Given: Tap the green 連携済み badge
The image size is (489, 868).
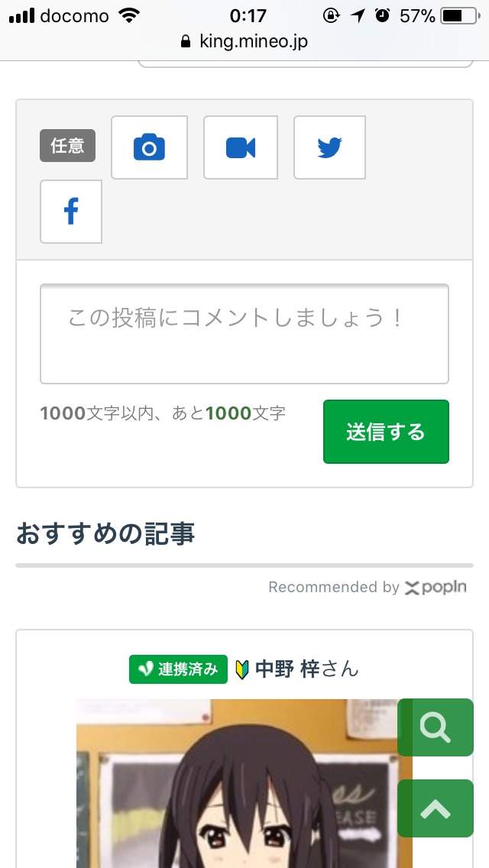Looking at the screenshot, I should 178,669.
